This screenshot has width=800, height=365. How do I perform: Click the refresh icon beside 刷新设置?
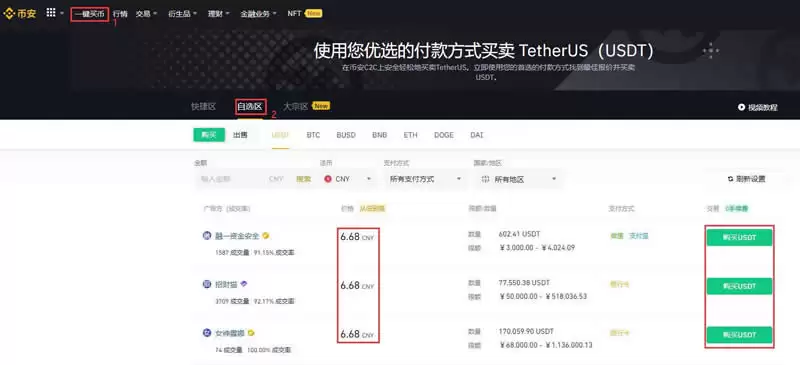coord(730,179)
